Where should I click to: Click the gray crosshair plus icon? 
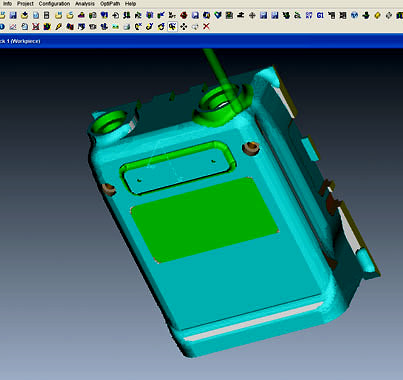pyautogui.click(x=252, y=15)
